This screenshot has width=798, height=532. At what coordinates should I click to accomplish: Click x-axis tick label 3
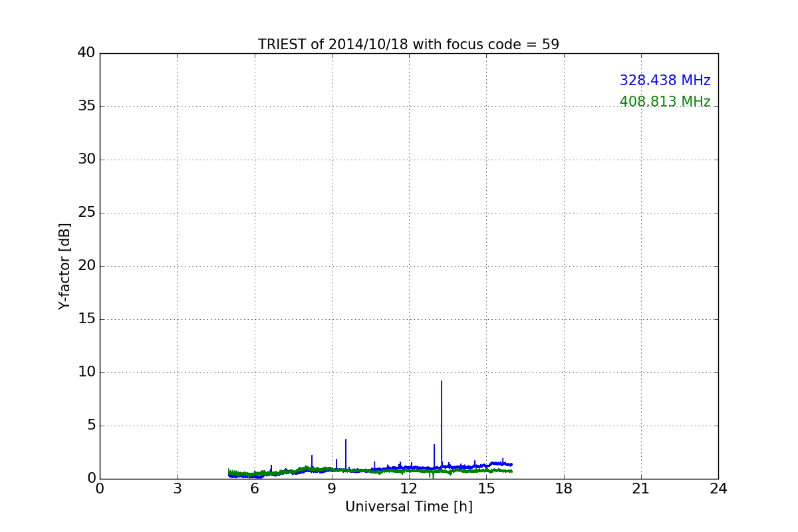pos(177,489)
